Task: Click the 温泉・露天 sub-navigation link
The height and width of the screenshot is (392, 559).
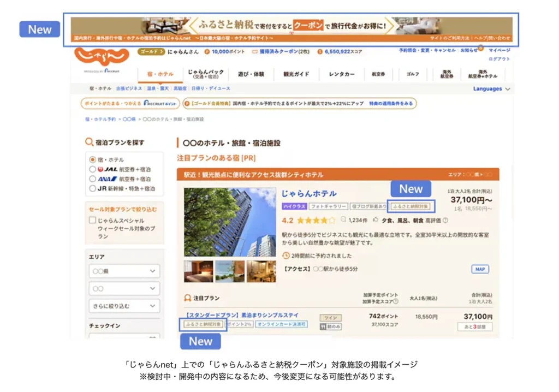Action: pos(158,88)
